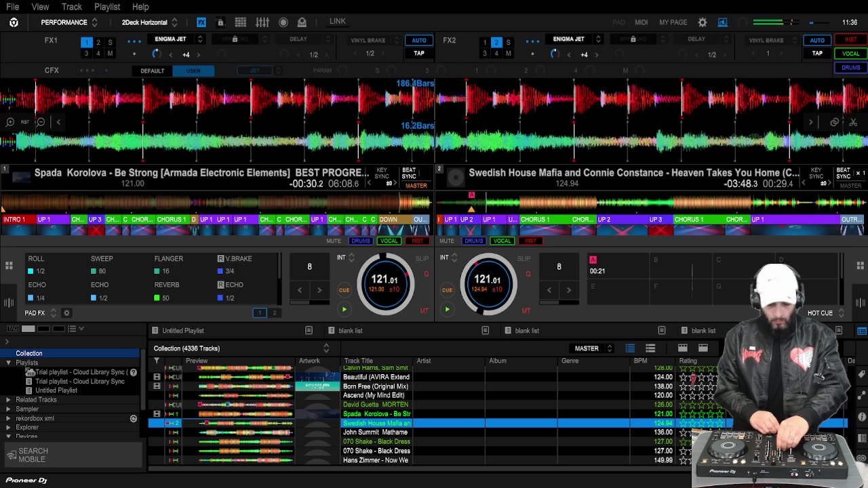Click hot cue A at 00:21
The width and height of the screenshot is (868, 488).
coord(618,265)
